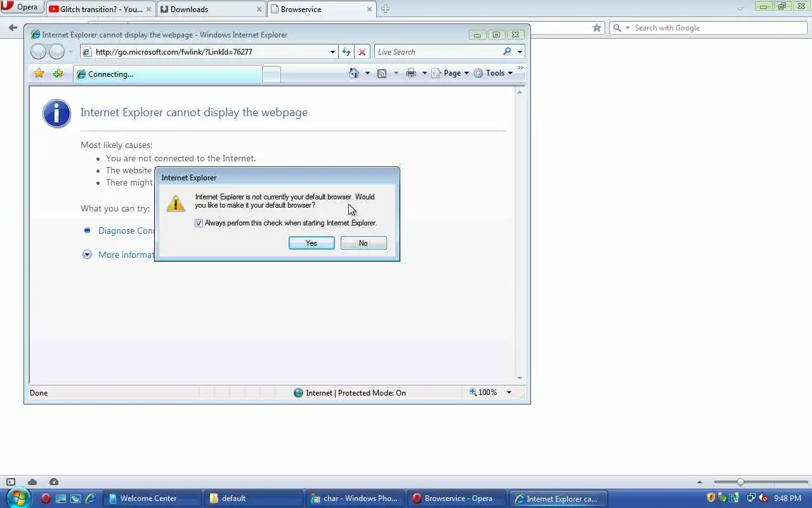Screen dimensions: 812x508
Task: Click the Opera bookmark star in address bar
Action: 596,28
